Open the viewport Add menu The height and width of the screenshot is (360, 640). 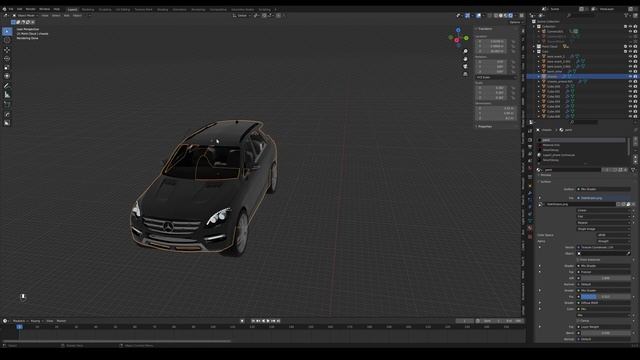(x=67, y=16)
